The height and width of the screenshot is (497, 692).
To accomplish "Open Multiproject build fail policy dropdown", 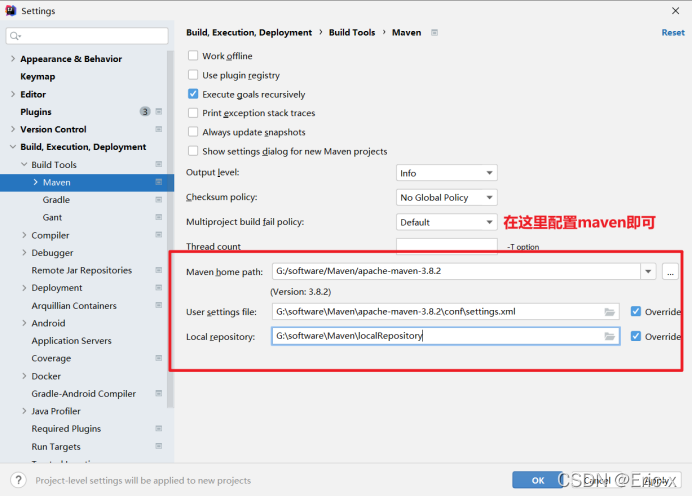I will point(447,222).
